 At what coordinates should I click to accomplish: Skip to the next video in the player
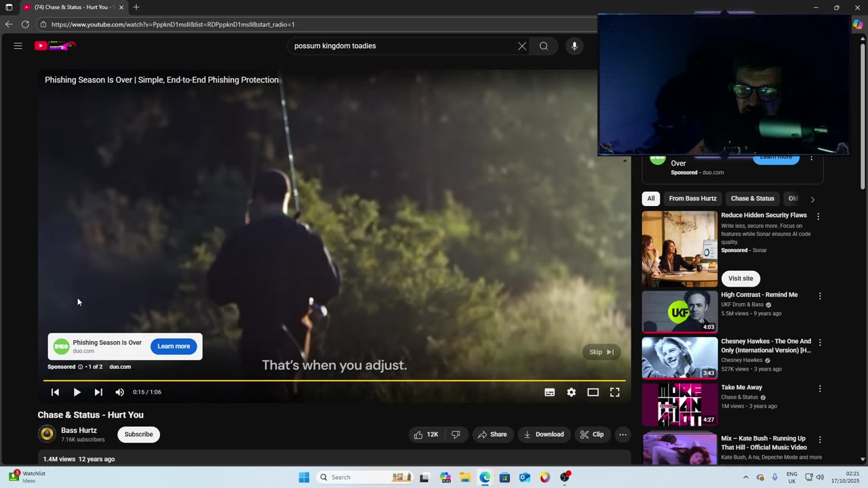pos(98,392)
